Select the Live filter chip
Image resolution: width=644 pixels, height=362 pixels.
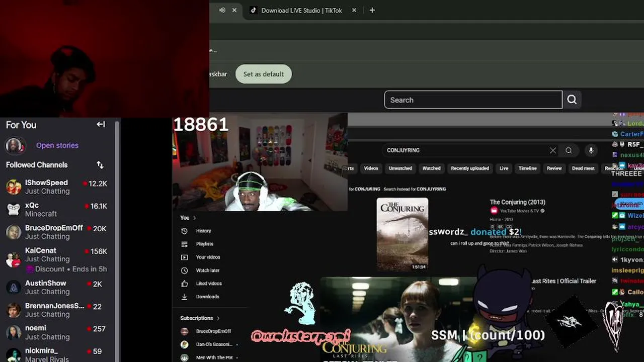coord(504,168)
